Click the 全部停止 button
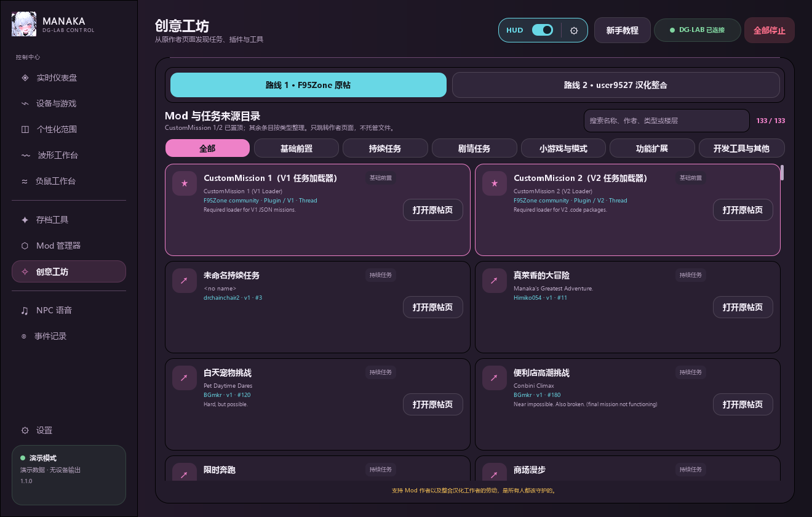Screen dimensions: 812x517 (x=770, y=30)
